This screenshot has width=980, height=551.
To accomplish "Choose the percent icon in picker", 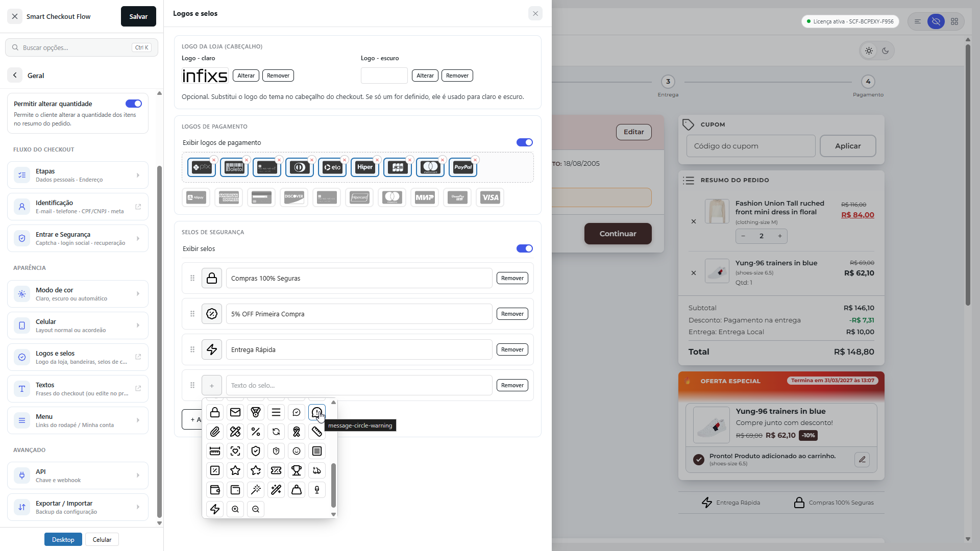I will (x=256, y=432).
